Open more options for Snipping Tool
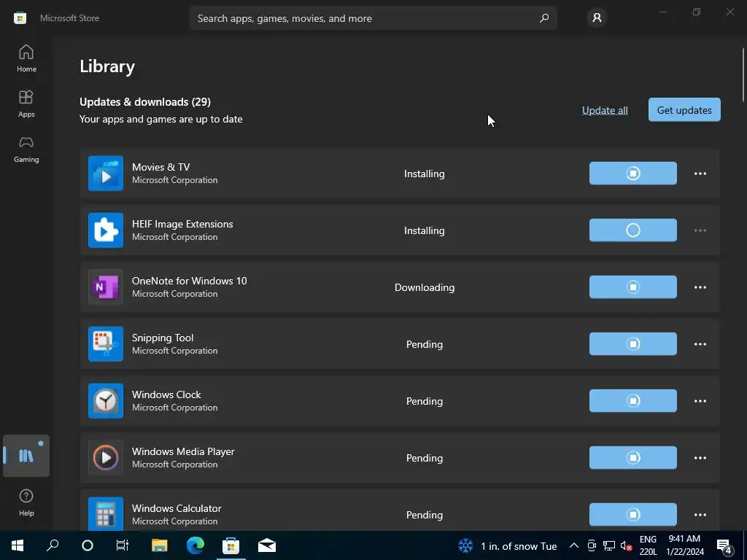Viewport: 747px width, 560px height. pos(700,344)
